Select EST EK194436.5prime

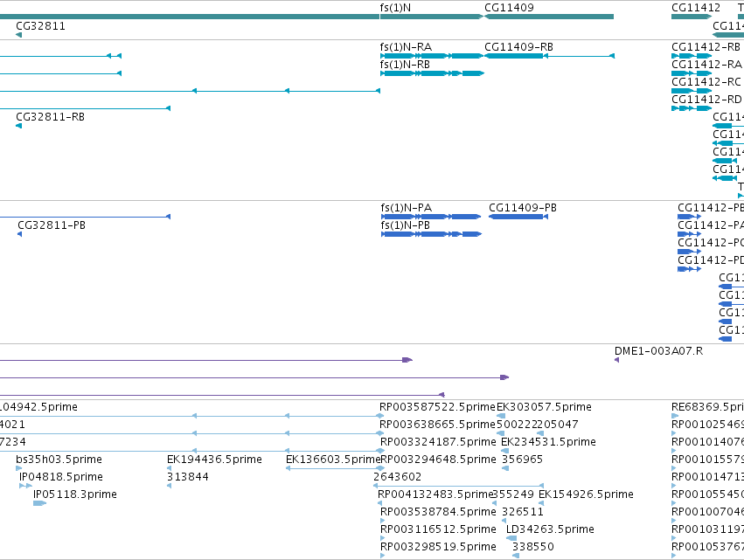[x=214, y=460]
